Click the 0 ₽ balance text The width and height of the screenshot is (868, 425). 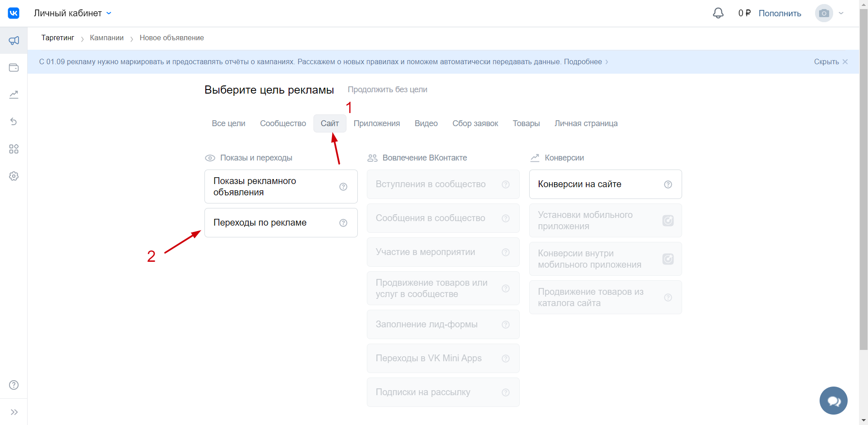point(744,13)
